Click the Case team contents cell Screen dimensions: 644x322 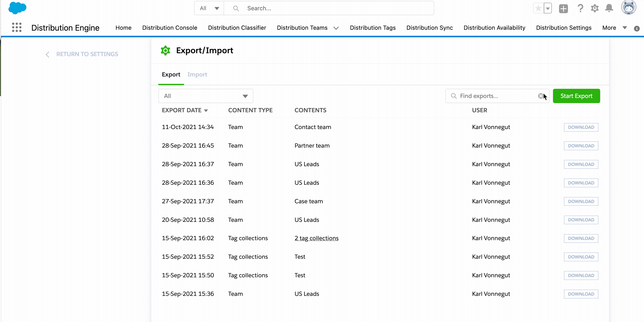tap(309, 201)
